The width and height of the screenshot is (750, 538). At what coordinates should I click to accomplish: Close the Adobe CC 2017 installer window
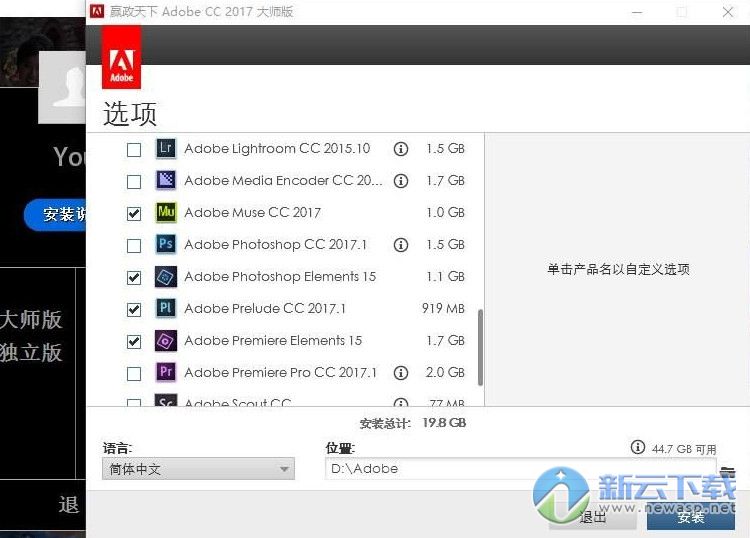coord(728,12)
